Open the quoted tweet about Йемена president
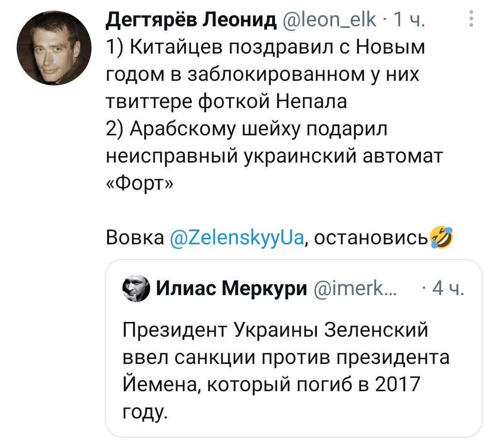 coord(294,369)
